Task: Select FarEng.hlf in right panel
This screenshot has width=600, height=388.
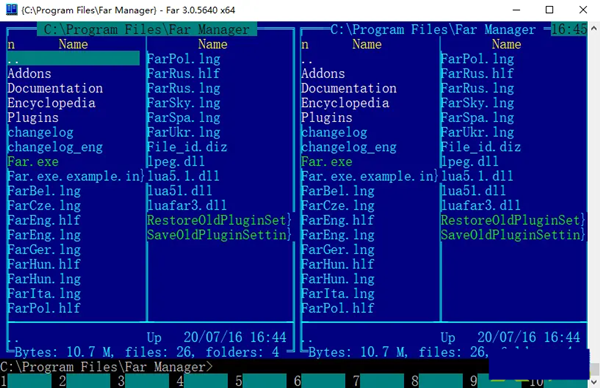Action: 338,220
